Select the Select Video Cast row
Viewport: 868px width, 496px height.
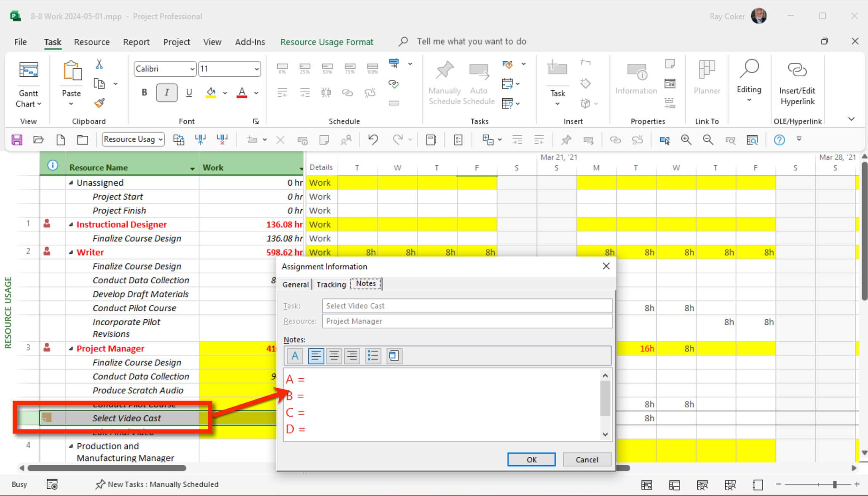(126, 418)
